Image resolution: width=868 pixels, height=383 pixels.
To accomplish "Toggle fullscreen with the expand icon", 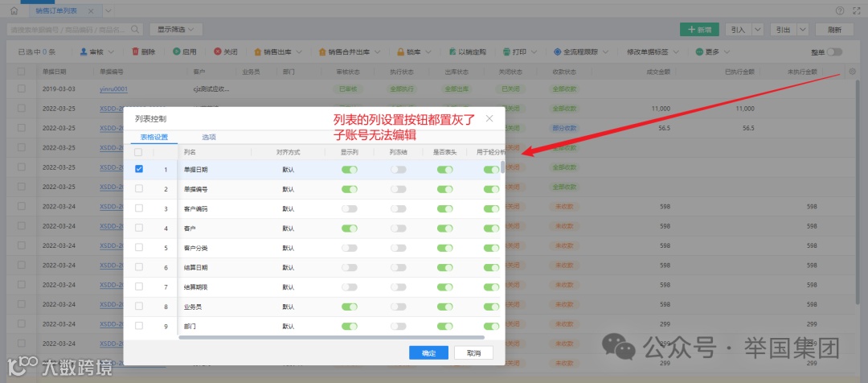I will click(x=857, y=10).
